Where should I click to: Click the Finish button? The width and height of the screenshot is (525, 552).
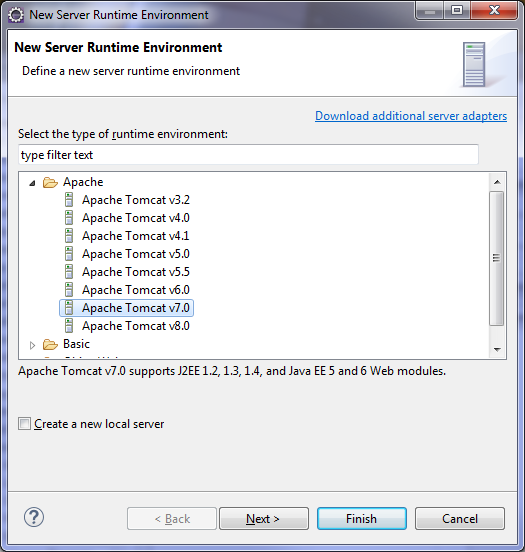click(362, 519)
